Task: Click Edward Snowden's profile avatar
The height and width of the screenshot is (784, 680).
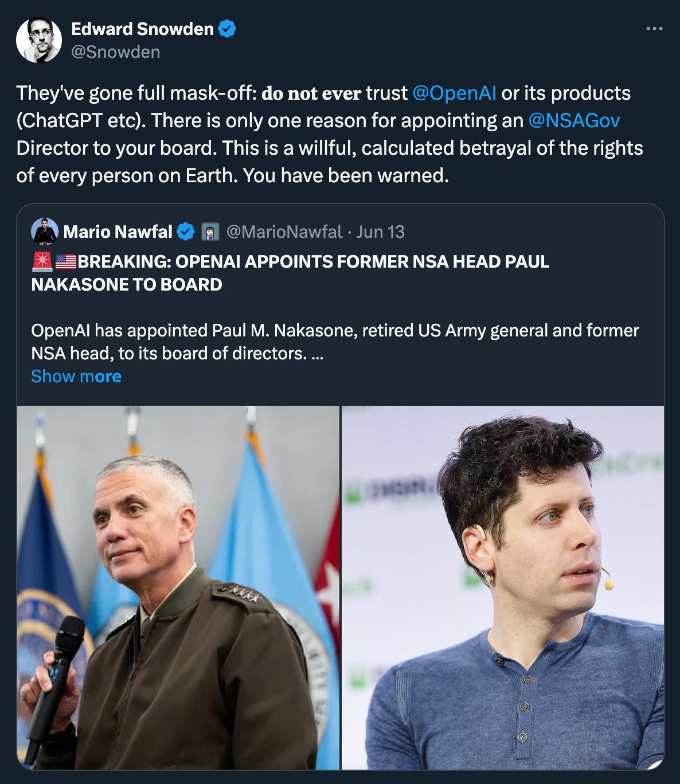Action: point(38,40)
